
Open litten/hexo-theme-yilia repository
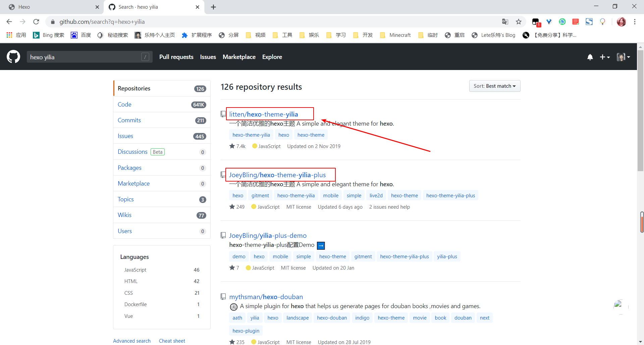tap(263, 114)
